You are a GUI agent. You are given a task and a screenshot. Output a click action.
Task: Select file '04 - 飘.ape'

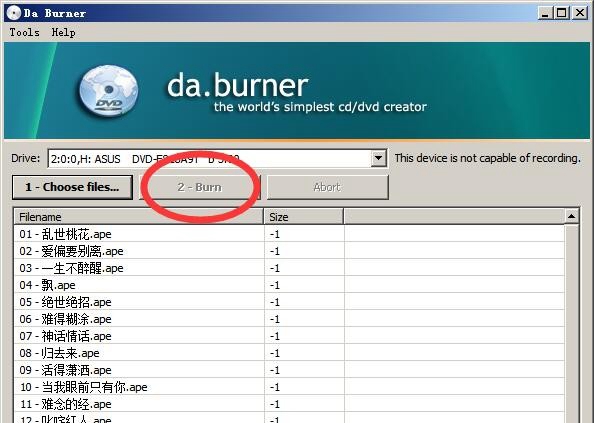tap(47, 285)
